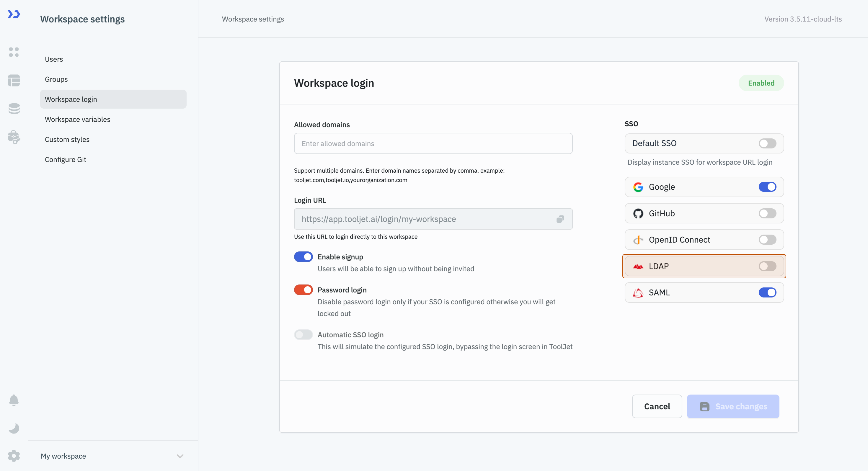Open the ToolJet database panel

[14, 81]
